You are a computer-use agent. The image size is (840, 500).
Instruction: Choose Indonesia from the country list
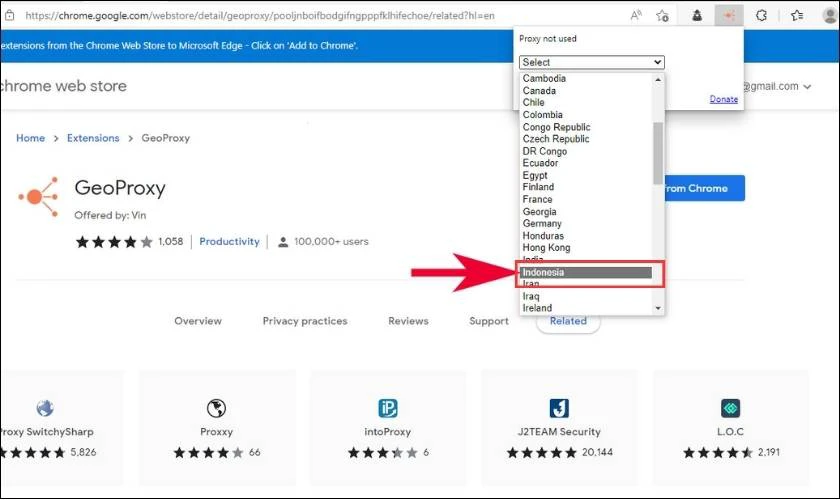(586, 272)
